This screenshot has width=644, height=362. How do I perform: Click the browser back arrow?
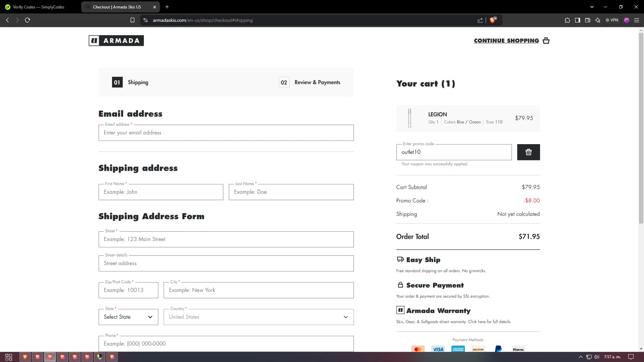click(x=7, y=20)
